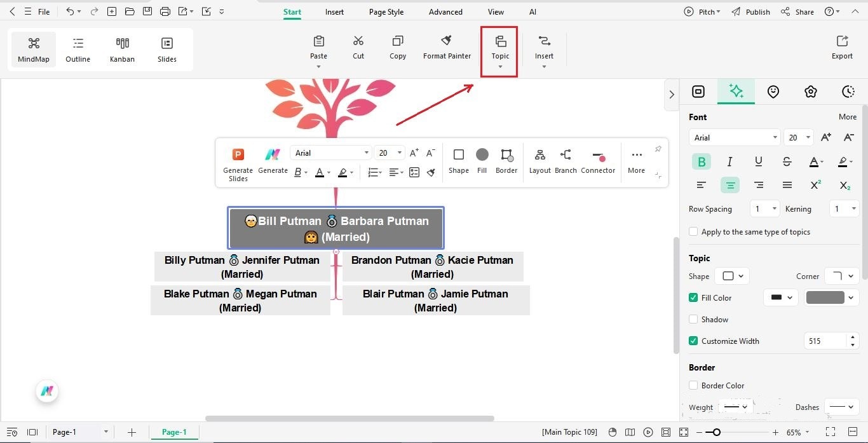Image resolution: width=868 pixels, height=443 pixels.
Task: Click the Undo arrow icon
Action: (x=69, y=11)
